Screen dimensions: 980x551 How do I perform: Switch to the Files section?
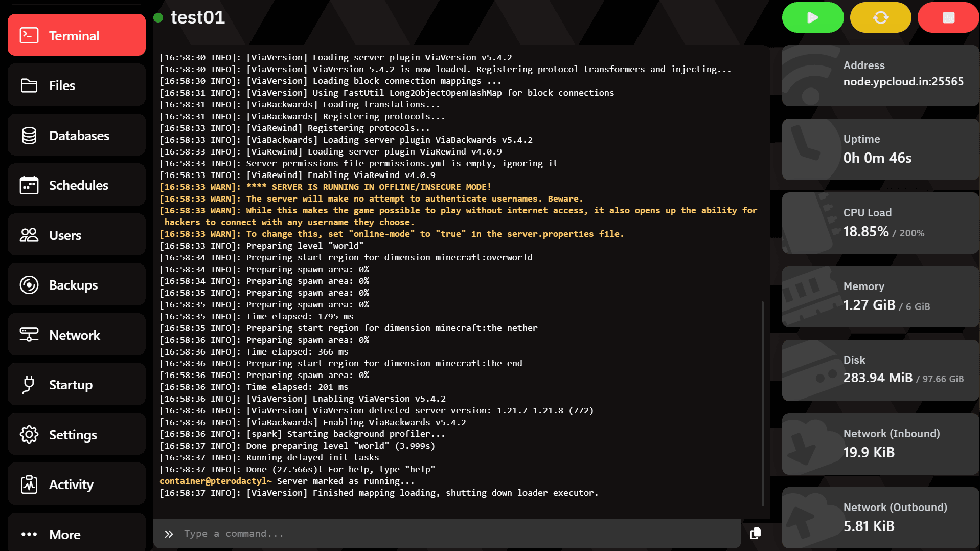(x=76, y=85)
